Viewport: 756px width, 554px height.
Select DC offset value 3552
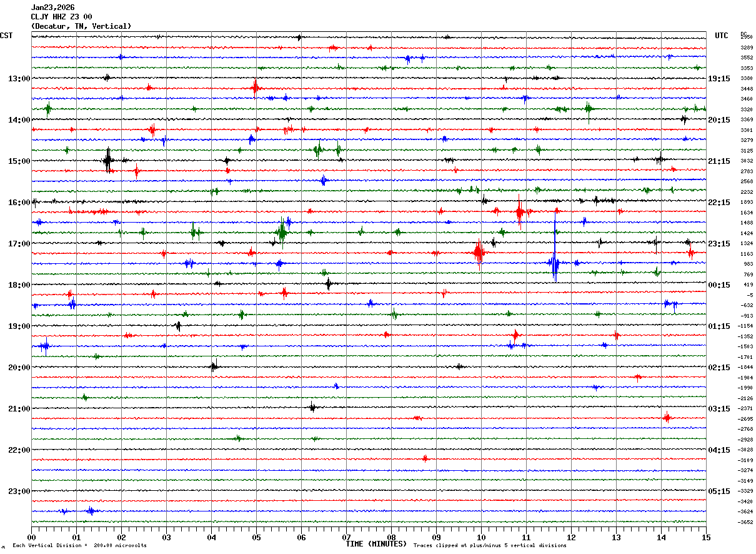click(x=747, y=58)
